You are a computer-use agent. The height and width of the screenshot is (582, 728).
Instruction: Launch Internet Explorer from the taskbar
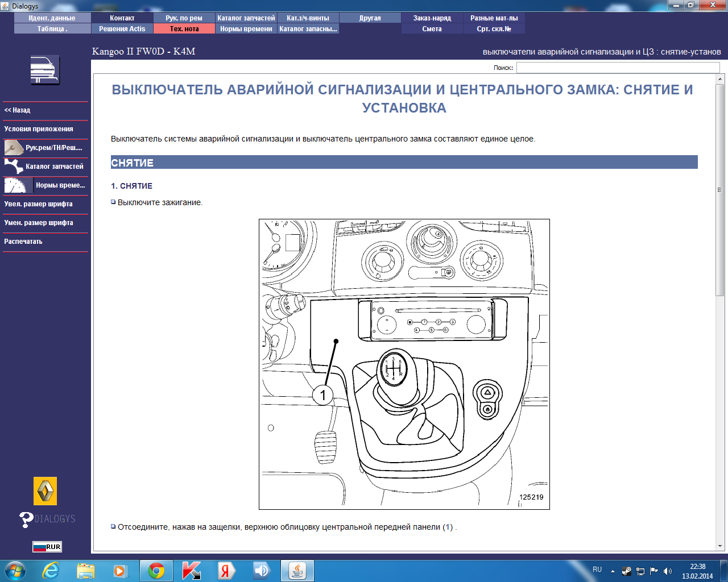pyautogui.click(x=51, y=571)
